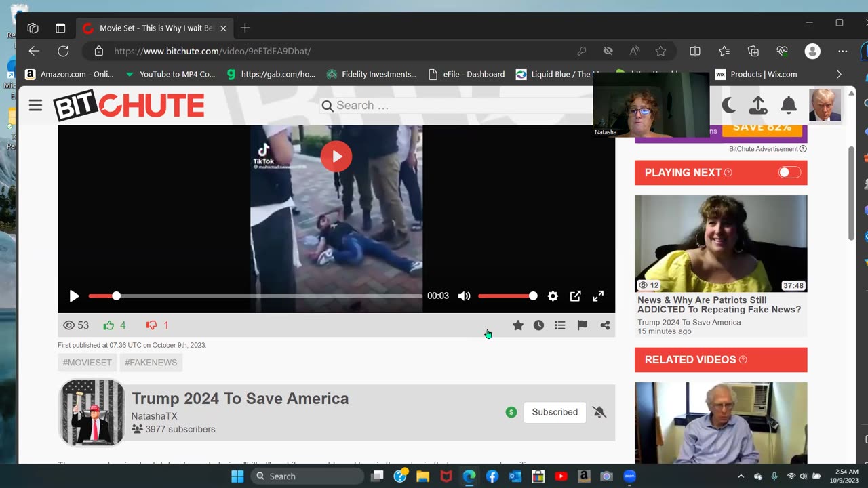The height and width of the screenshot is (488, 868).
Task: Open the upload video icon
Action: 758,105
